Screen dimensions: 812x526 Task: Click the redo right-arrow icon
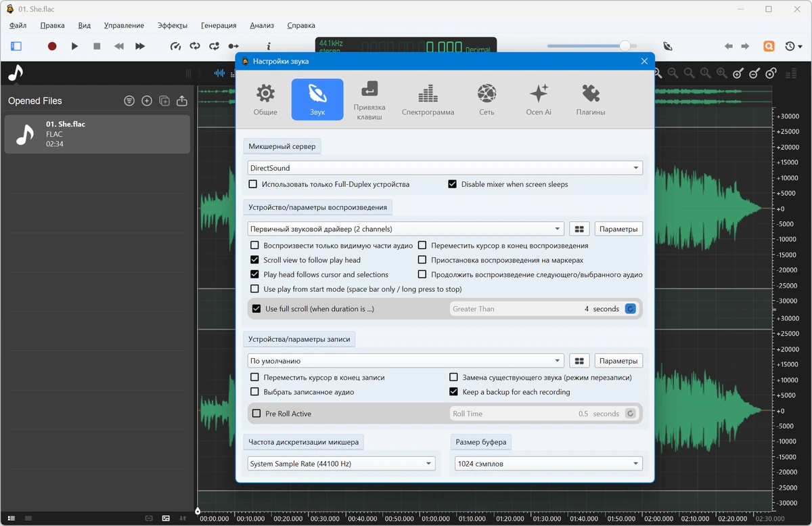(x=745, y=46)
